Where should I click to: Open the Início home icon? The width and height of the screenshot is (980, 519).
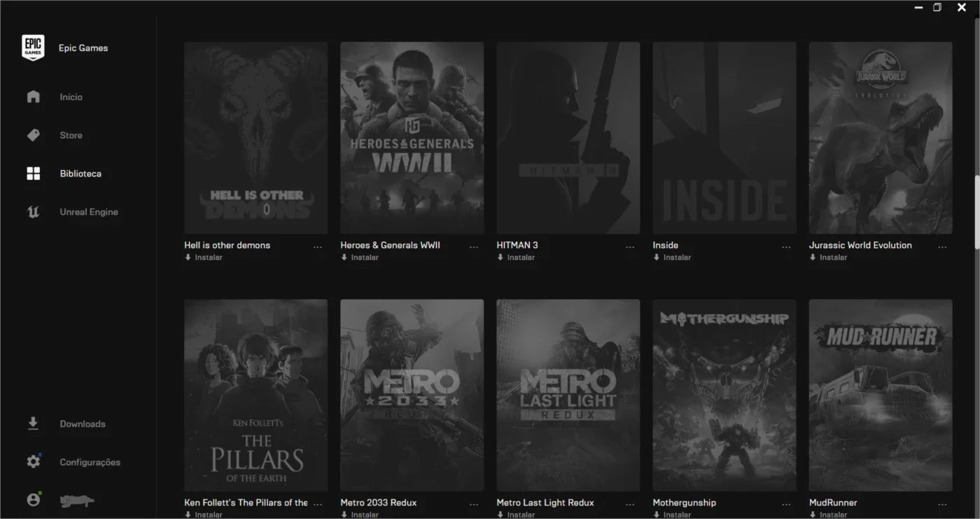pyautogui.click(x=33, y=97)
